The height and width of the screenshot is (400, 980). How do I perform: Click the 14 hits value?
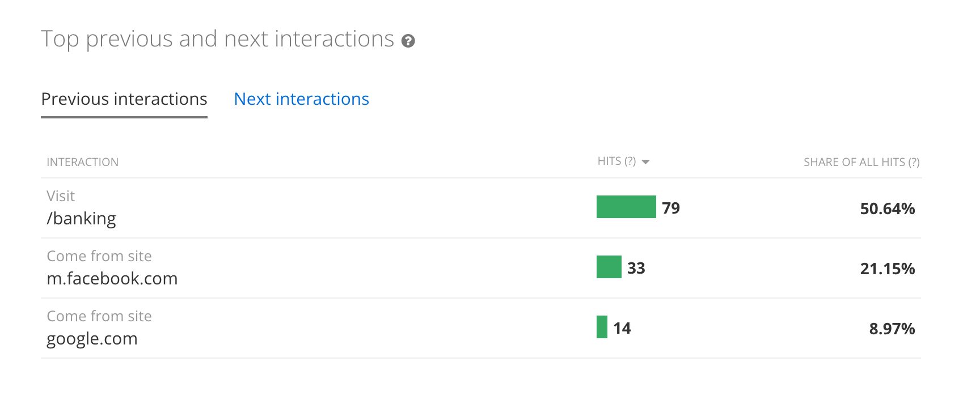click(x=622, y=328)
